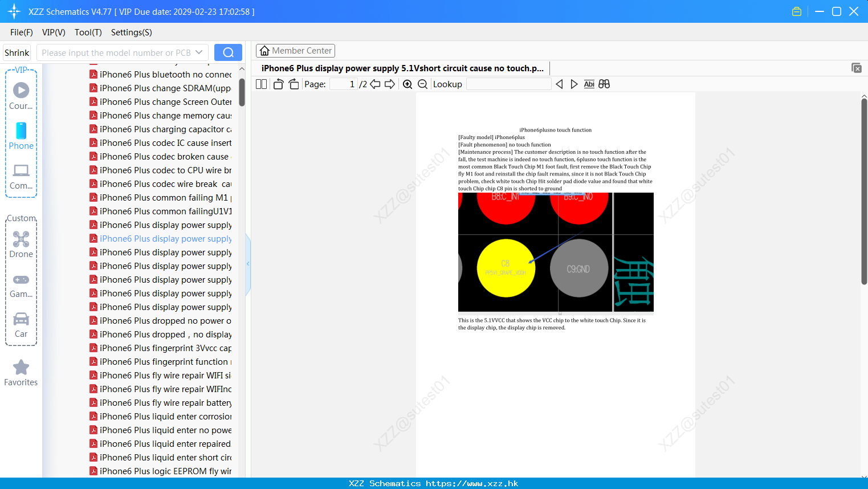The image size is (868, 489).
Task: Collapse the file list using splitter handle
Action: pyautogui.click(x=248, y=264)
